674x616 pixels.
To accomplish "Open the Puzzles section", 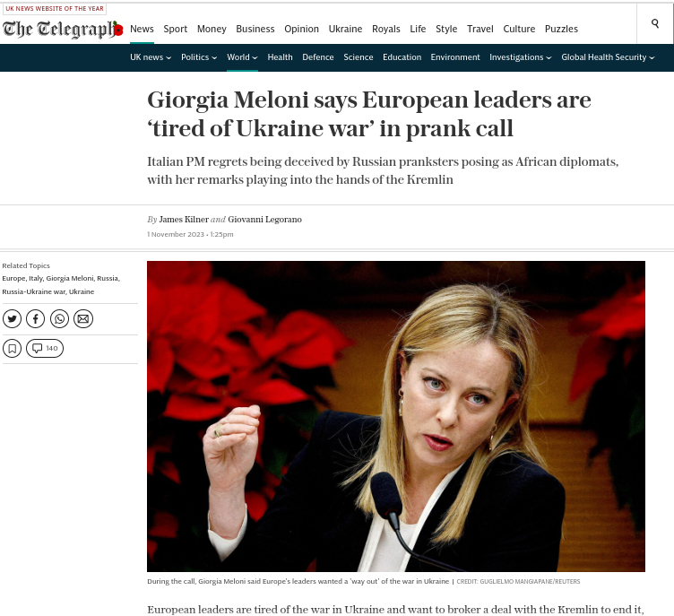I will (x=561, y=29).
